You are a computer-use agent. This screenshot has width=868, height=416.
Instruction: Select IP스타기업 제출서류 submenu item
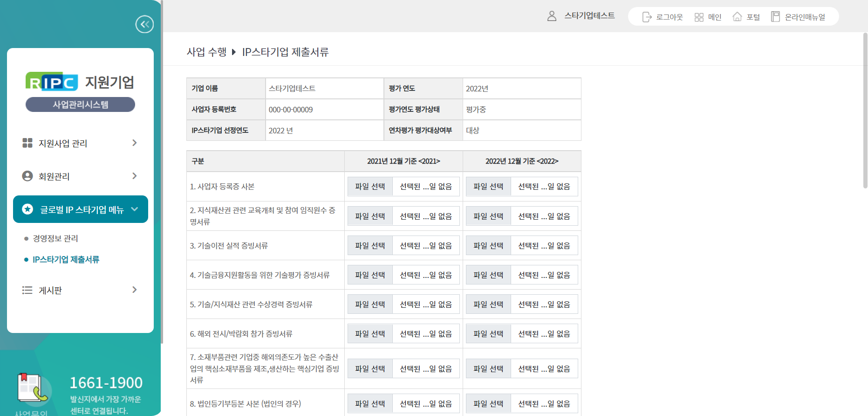point(66,259)
